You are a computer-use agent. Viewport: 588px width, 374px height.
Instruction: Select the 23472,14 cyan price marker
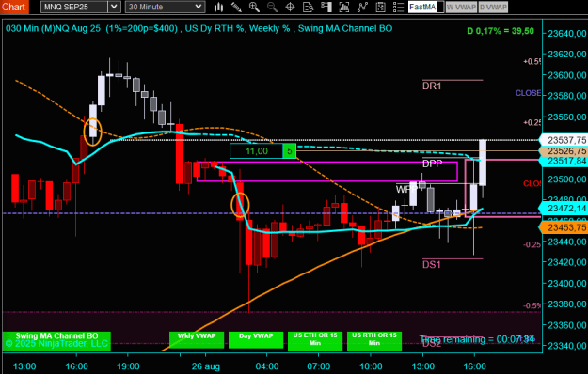coord(564,209)
